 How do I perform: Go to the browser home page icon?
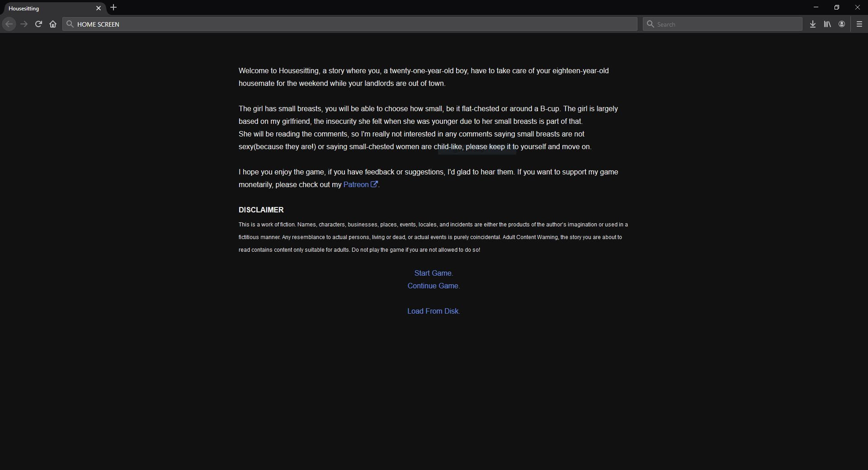(x=53, y=24)
